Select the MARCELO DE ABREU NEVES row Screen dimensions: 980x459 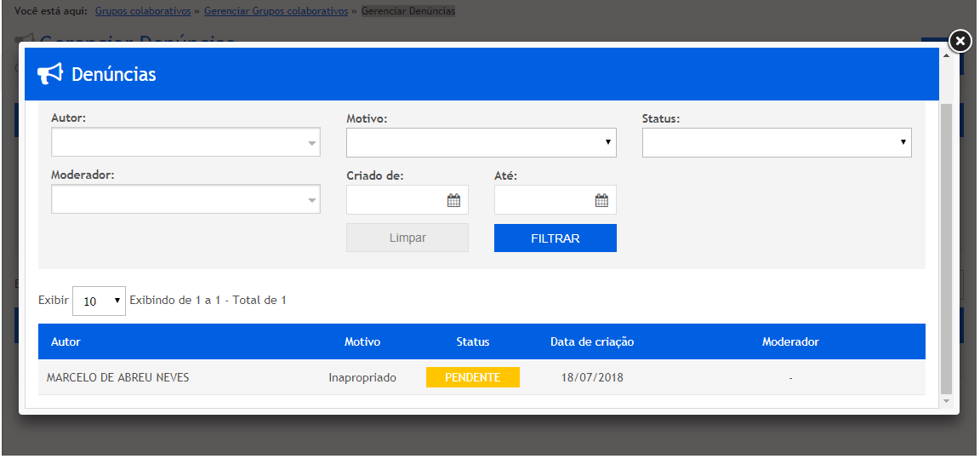coord(118,377)
